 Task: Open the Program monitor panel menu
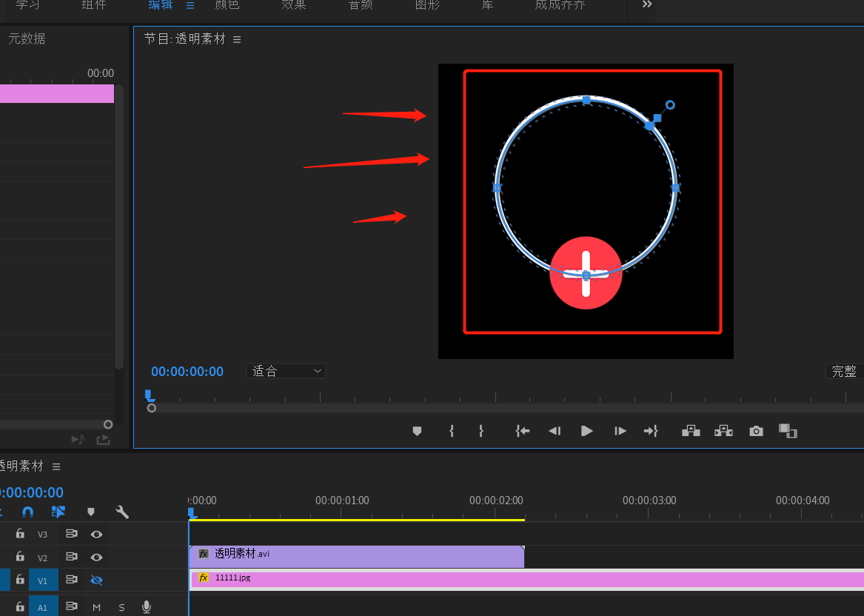pyautogui.click(x=237, y=40)
